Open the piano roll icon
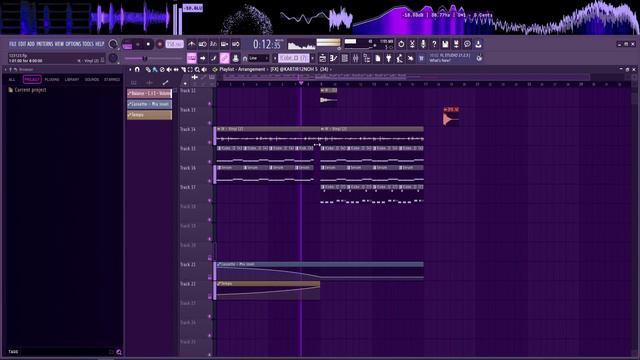This screenshot has width=640, height=360. click(x=333, y=58)
